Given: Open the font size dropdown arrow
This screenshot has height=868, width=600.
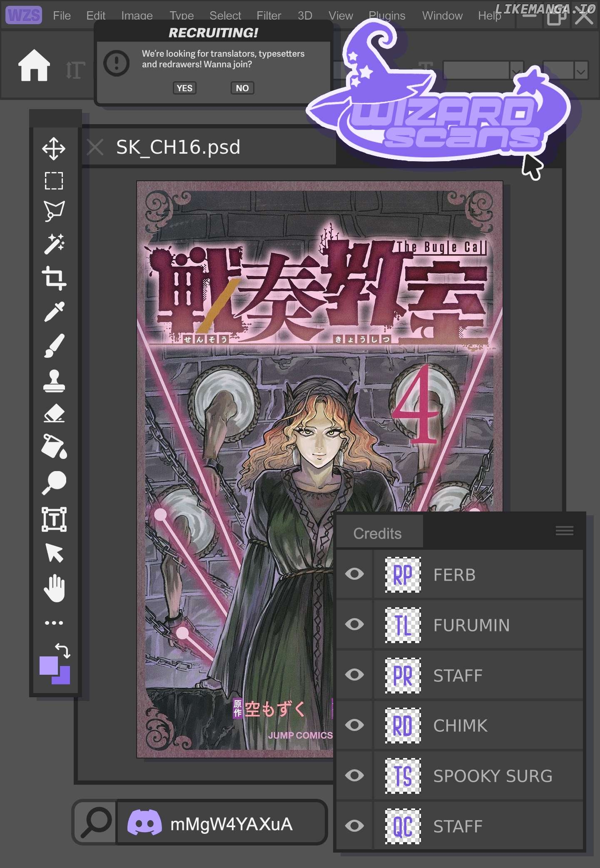Looking at the screenshot, I should point(581,71).
